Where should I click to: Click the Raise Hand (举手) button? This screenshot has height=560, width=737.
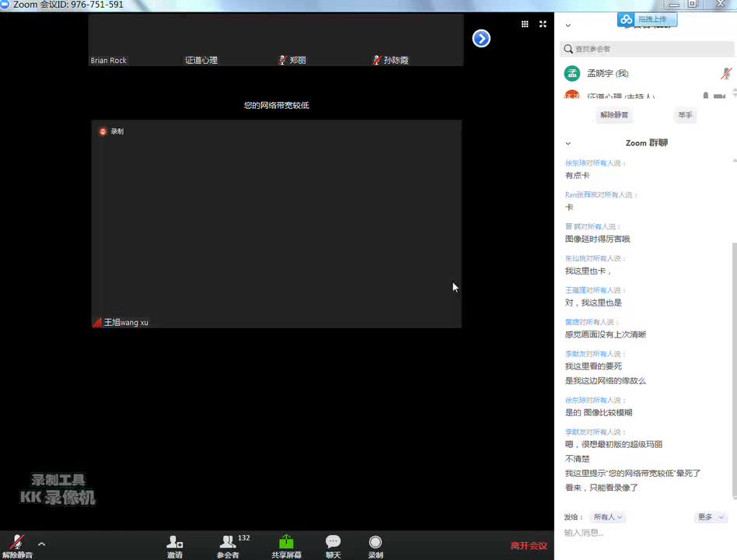[x=685, y=115]
